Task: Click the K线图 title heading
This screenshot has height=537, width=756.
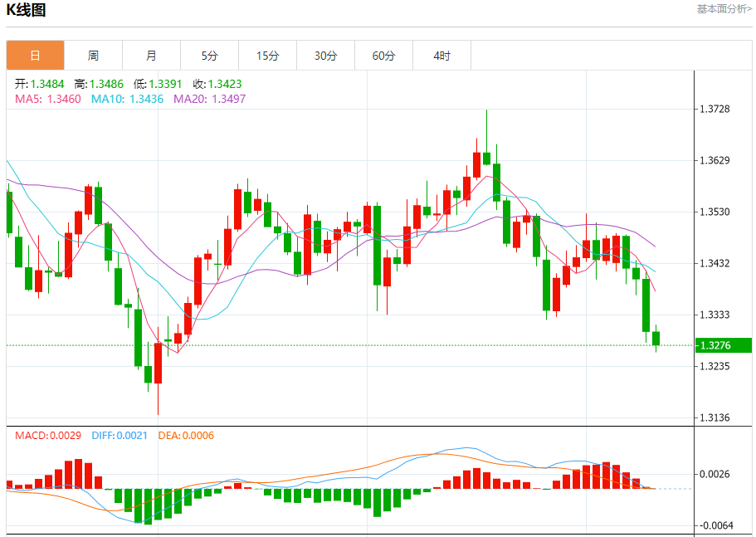Action: click(x=27, y=10)
